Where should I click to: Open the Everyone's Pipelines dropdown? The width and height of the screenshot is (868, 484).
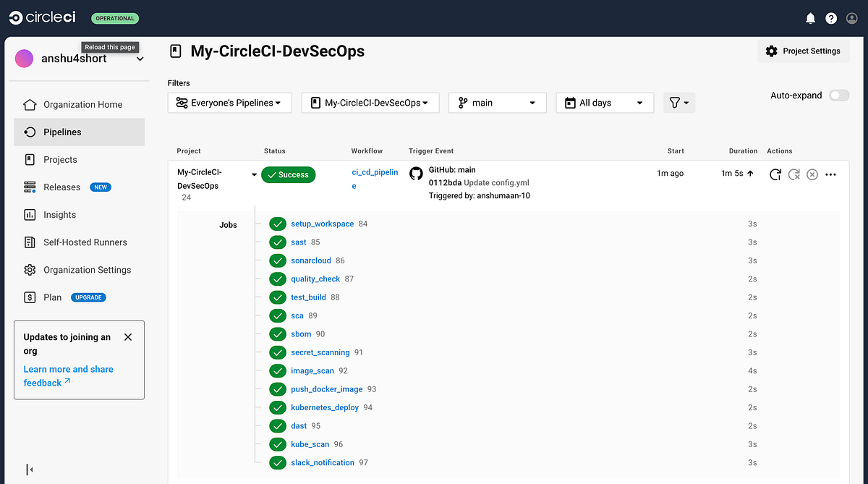(x=229, y=102)
